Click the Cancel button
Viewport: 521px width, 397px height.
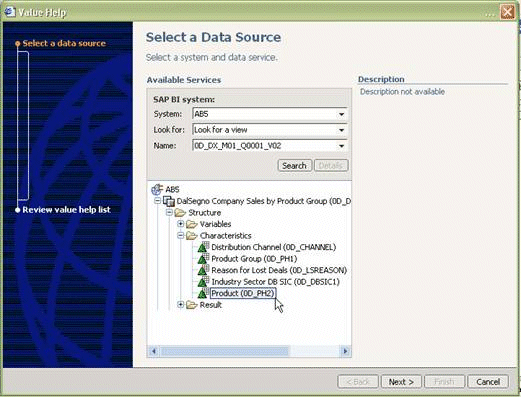(488, 382)
